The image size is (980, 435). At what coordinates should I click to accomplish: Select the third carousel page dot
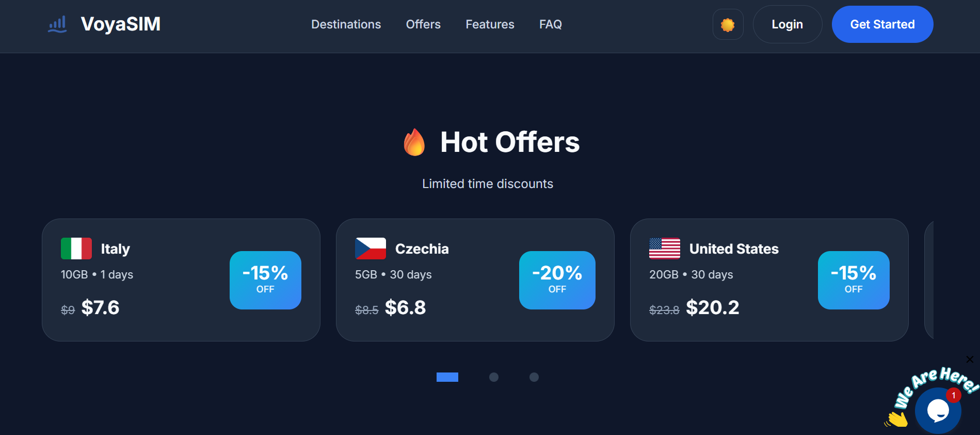pyautogui.click(x=534, y=377)
